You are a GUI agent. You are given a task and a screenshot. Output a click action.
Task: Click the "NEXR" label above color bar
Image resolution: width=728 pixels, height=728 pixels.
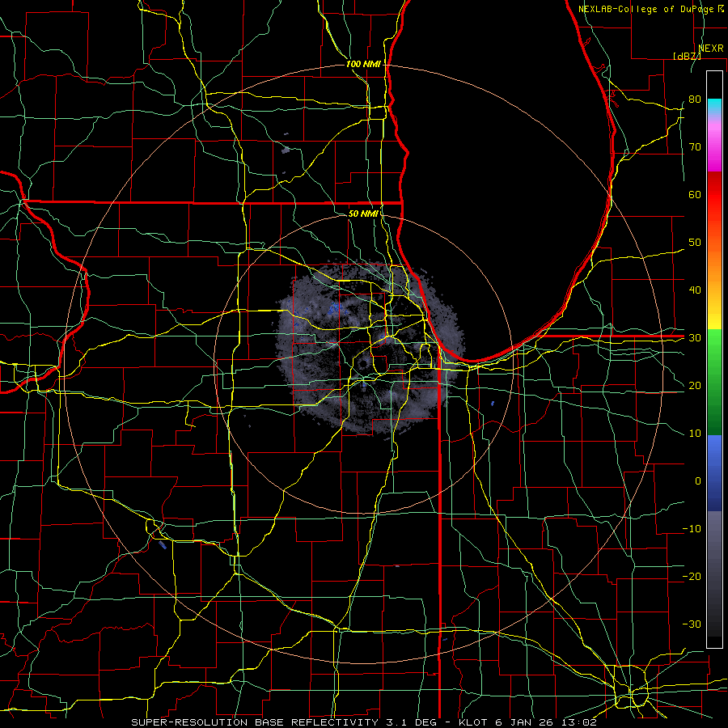pos(711,49)
